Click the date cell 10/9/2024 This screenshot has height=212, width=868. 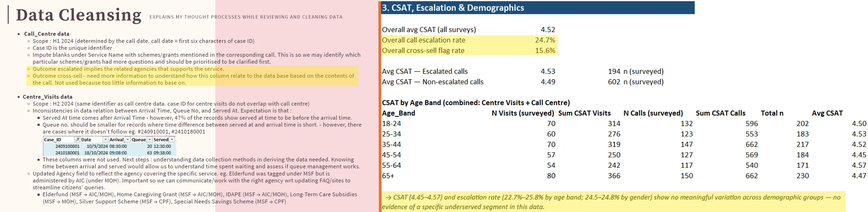click(97, 146)
